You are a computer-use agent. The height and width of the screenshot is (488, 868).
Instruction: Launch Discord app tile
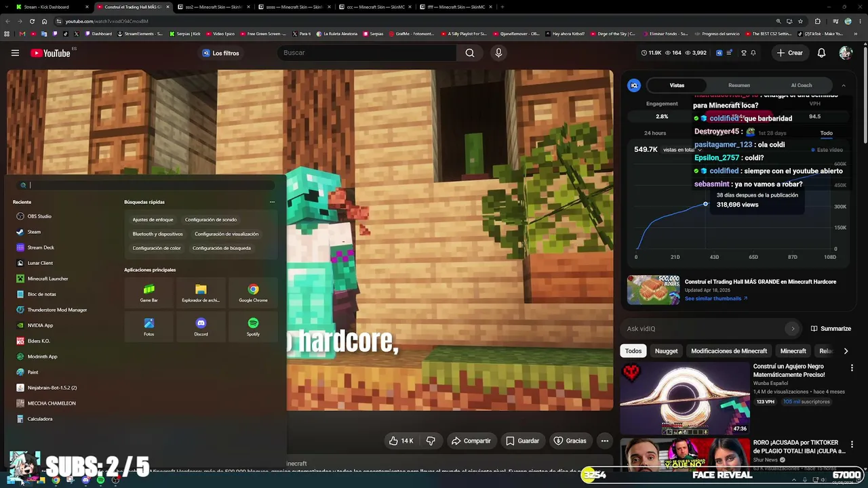click(201, 327)
